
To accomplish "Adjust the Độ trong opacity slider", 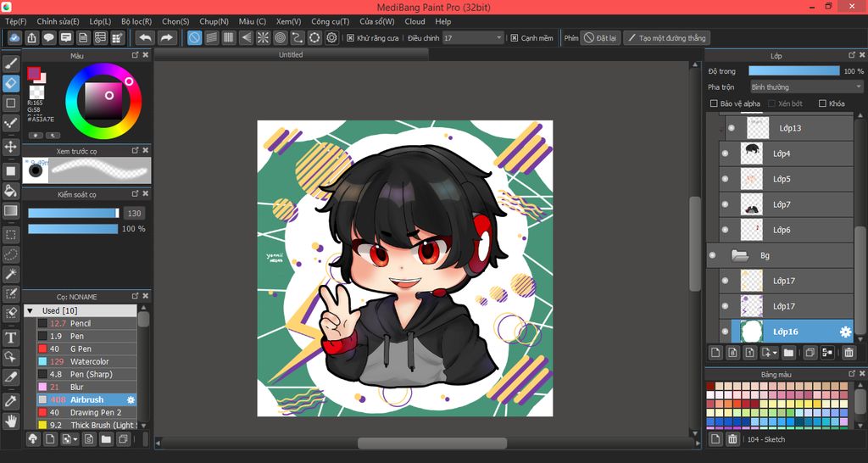I will [793, 71].
